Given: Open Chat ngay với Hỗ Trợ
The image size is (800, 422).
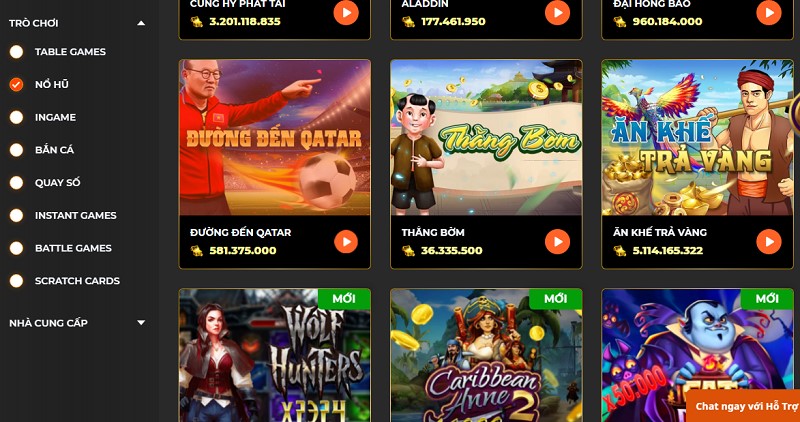Looking at the screenshot, I should (746, 406).
